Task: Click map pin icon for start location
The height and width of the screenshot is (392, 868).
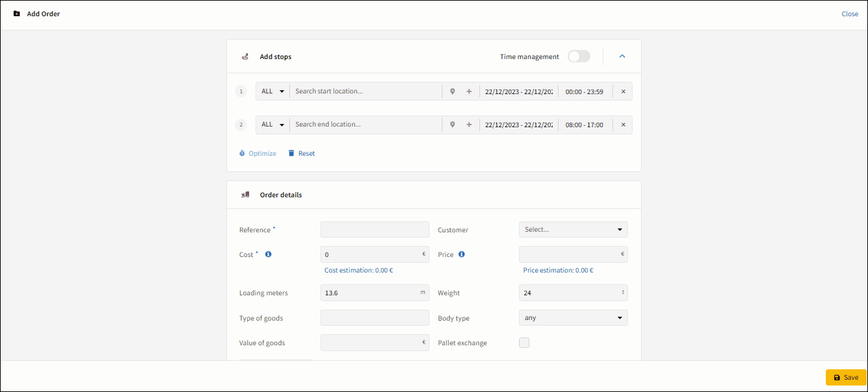Action: [453, 92]
